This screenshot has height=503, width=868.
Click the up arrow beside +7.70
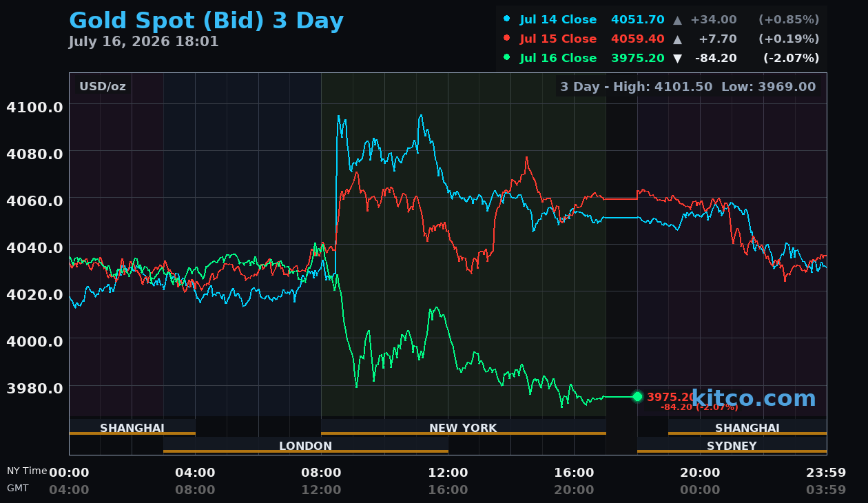point(677,39)
